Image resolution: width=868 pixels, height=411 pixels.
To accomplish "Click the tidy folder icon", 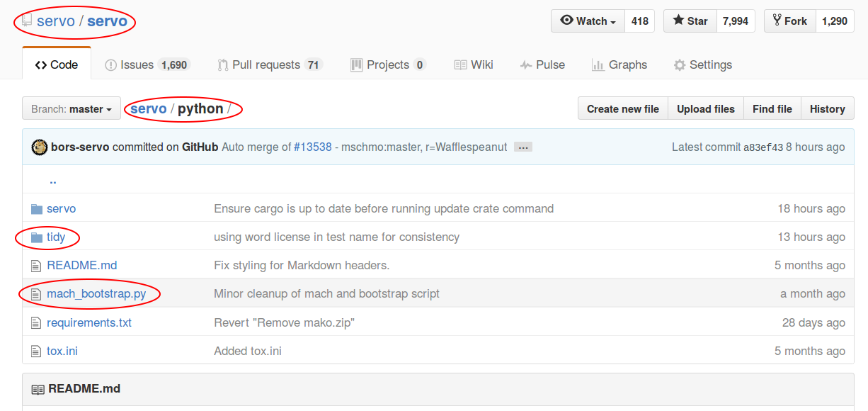I will (37, 237).
